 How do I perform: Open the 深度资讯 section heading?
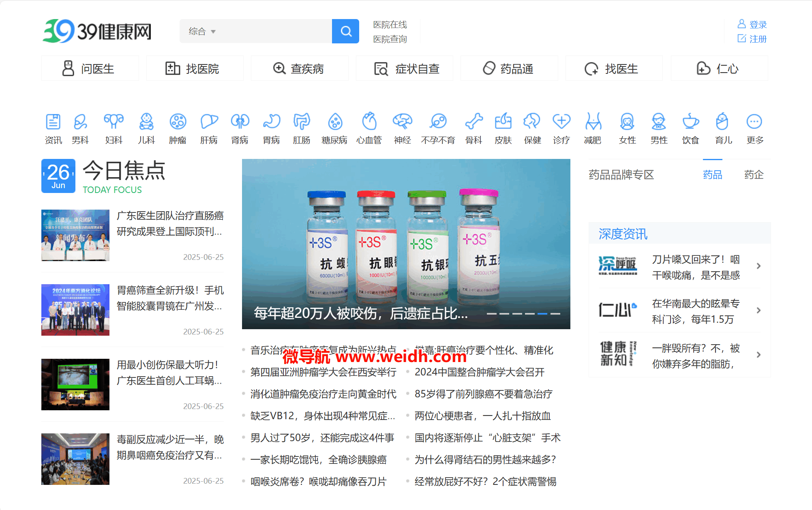(x=623, y=234)
